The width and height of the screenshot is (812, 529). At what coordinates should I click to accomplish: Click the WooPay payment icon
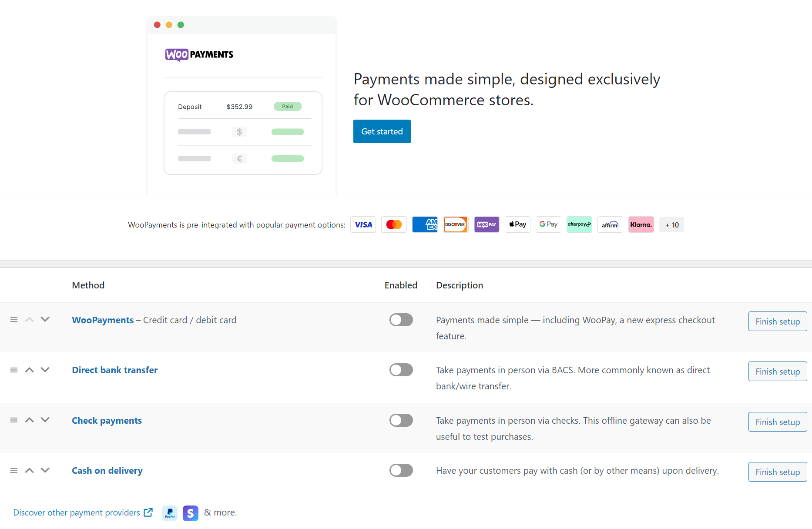(487, 224)
